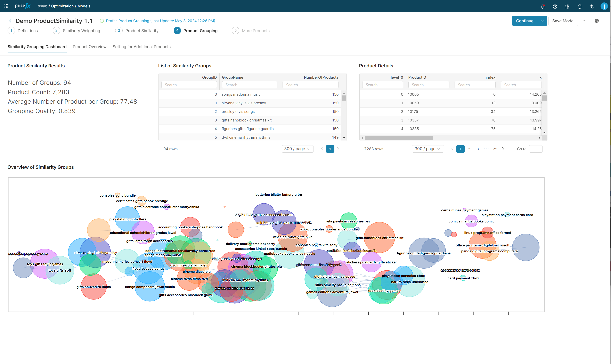Click the GroupName search field
Viewport: 611px width, 364px height.
249,85
